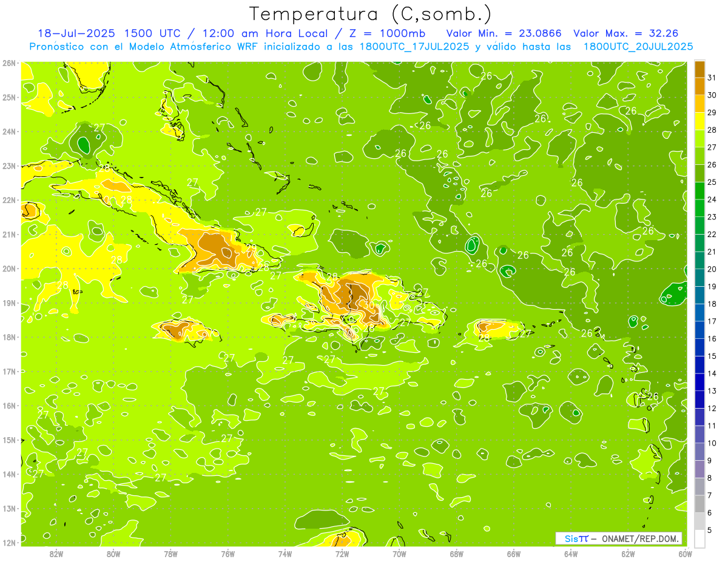Select the 12N latitude axis label

tap(9, 543)
